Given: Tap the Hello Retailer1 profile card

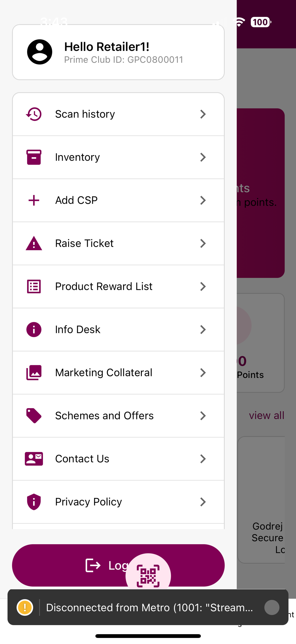Looking at the screenshot, I should click(118, 52).
